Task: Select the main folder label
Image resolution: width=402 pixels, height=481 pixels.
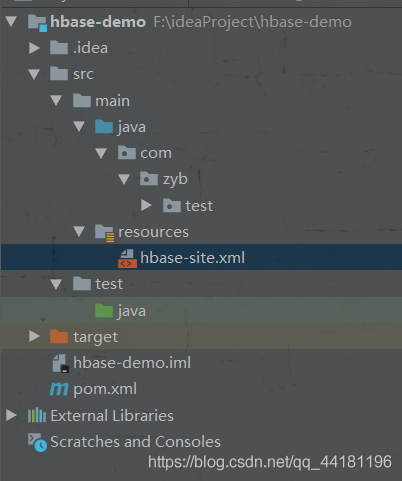Action: coord(113,101)
